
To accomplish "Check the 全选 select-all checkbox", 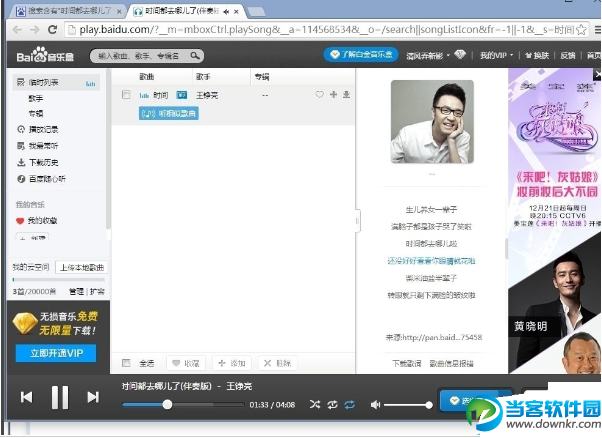I will click(125, 363).
